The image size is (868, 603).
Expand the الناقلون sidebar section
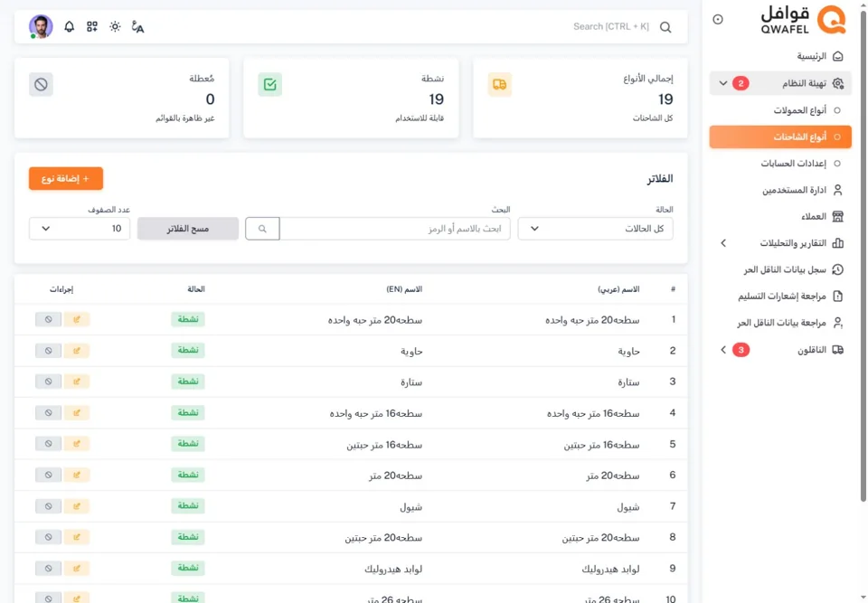pos(780,350)
